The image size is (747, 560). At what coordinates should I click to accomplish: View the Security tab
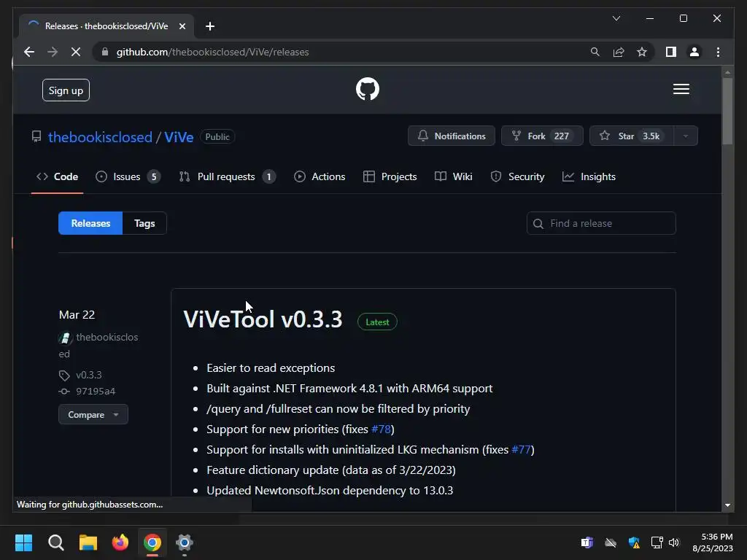(517, 176)
